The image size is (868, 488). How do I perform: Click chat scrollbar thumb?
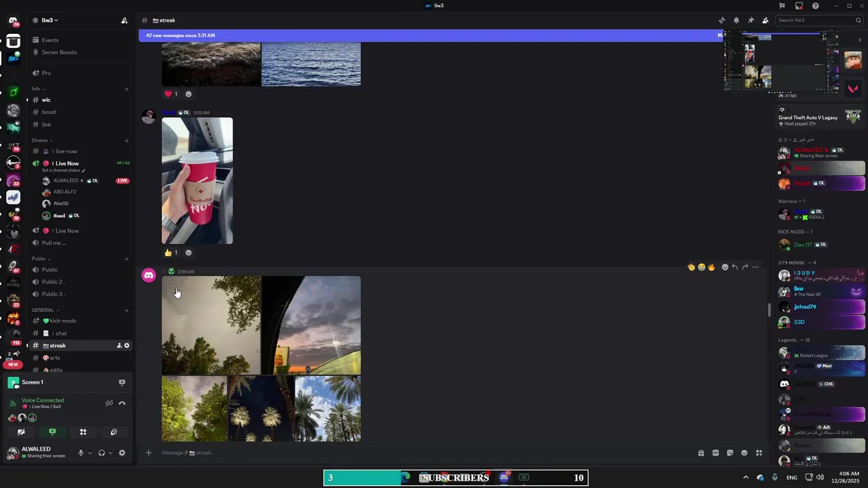[769, 310]
